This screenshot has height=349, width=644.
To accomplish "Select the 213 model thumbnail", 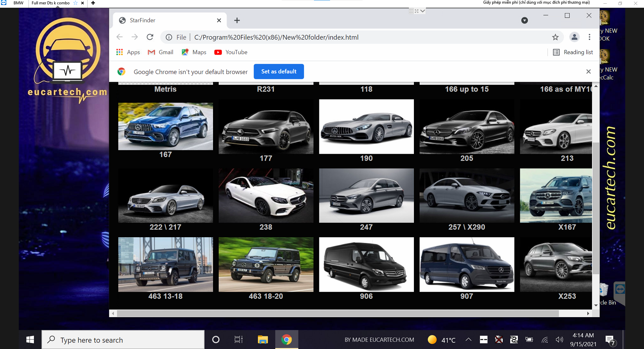I will coord(556,127).
